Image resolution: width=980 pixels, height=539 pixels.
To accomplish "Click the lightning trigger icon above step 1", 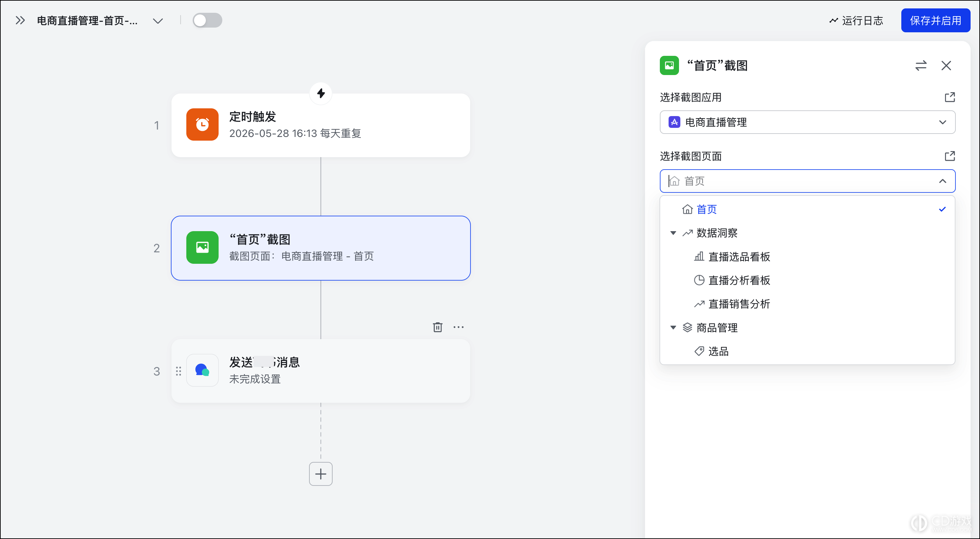I will (x=321, y=93).
